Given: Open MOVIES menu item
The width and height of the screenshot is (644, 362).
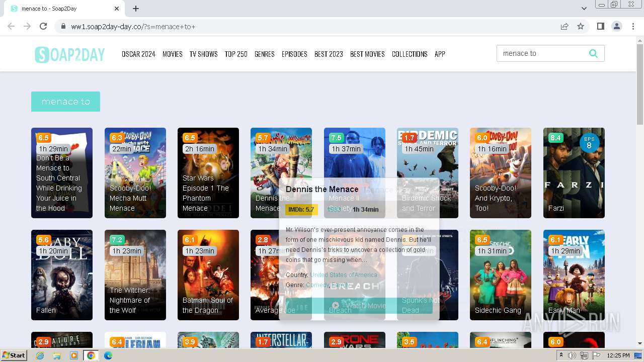Looking at the screenshot, I should click(x=173, y=54).
